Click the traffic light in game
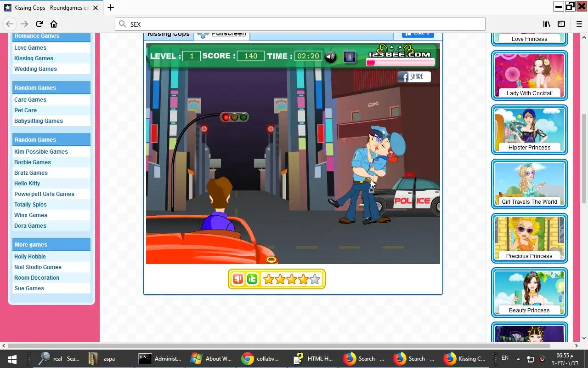Viewport: 588px width, 368px height. pos(234,117)
